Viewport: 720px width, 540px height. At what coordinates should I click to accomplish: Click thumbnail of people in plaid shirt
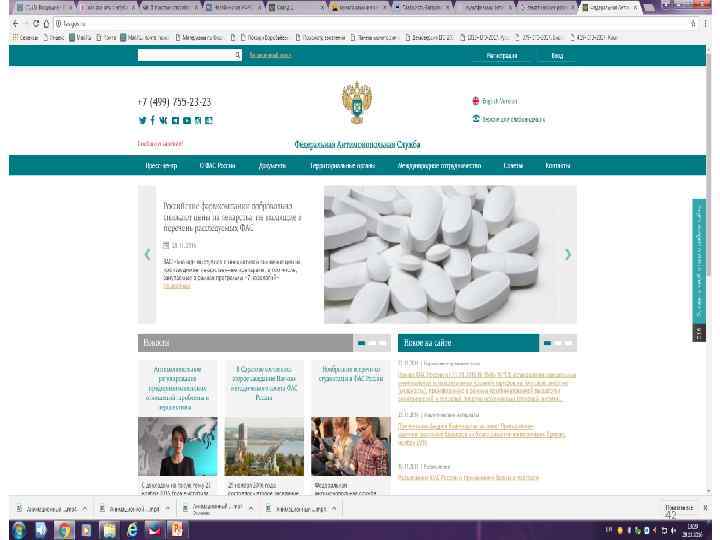click(351, 446)
